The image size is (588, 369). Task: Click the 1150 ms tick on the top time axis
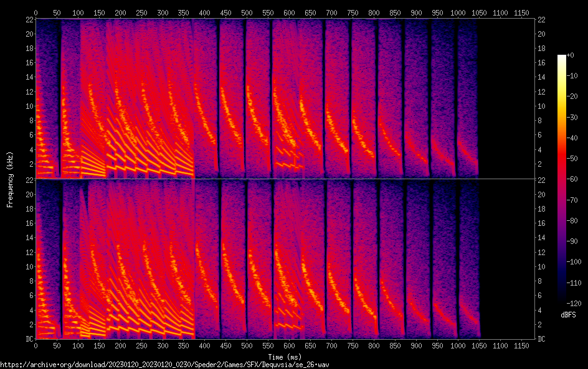point(521,12)
